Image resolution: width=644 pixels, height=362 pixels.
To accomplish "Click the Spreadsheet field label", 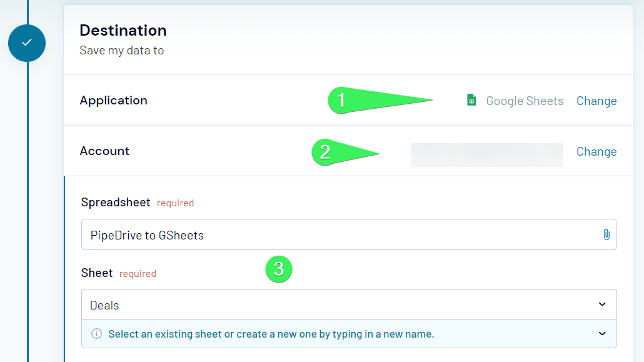I will tap(116, 202).
